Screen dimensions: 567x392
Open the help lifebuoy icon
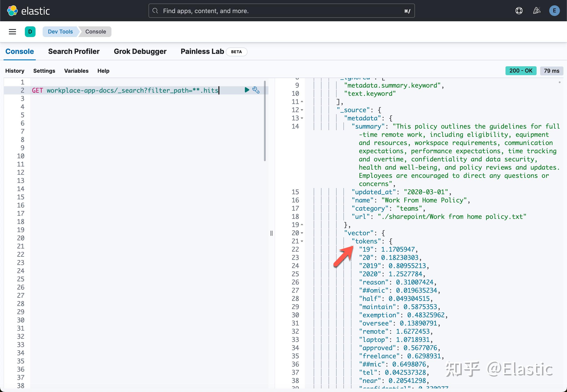coord(519,11)
